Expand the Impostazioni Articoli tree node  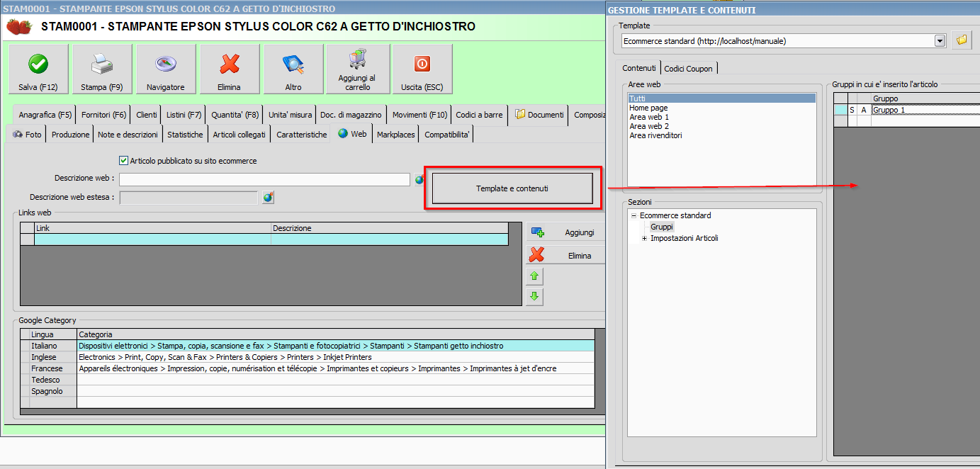tap(644, 238)
